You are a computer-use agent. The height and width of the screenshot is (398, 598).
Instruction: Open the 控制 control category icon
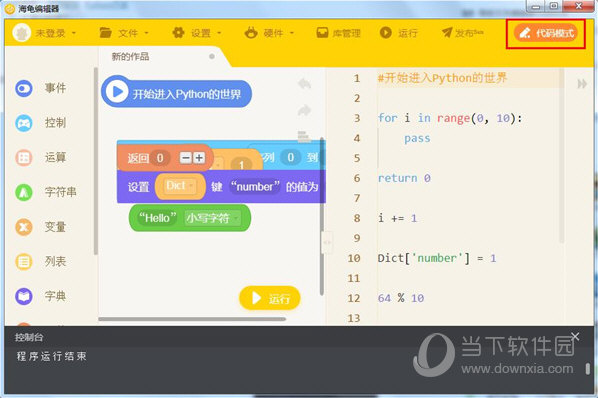(24, 123)
